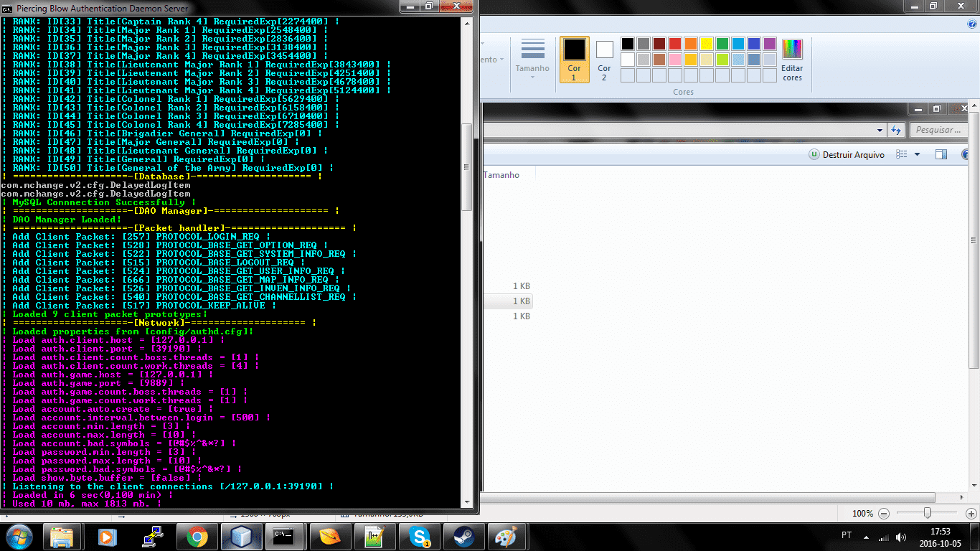Click console scrollbar down arrow
This screenshot has height=551, width=980.
[467, 502]
